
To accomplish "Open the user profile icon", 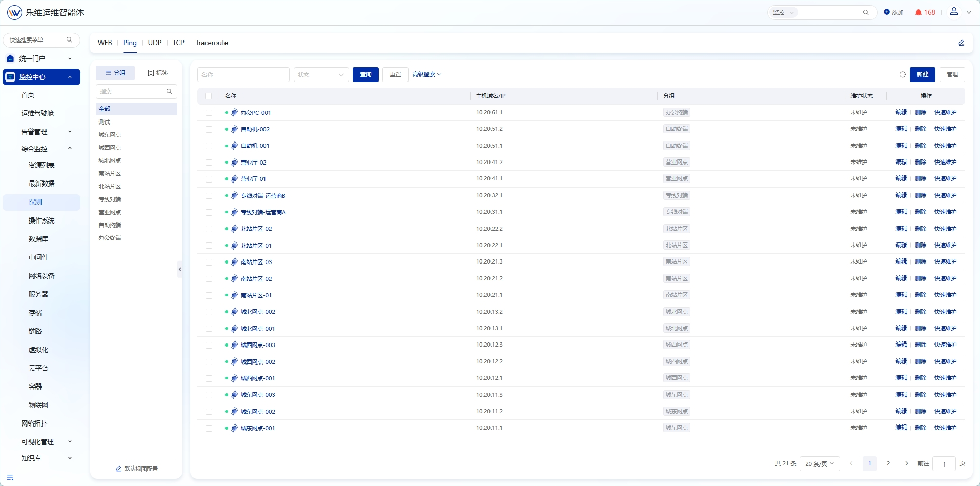I will (954, 11).
